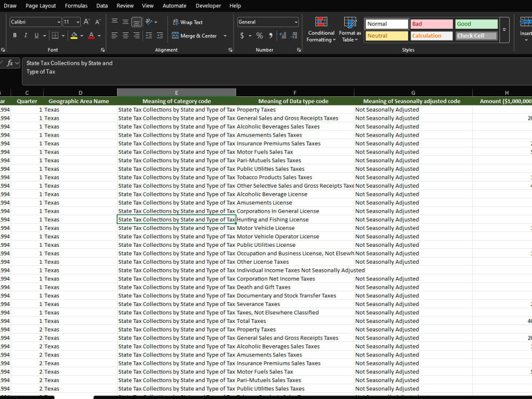Click Merge & Center button

click(x=194, y=36)
